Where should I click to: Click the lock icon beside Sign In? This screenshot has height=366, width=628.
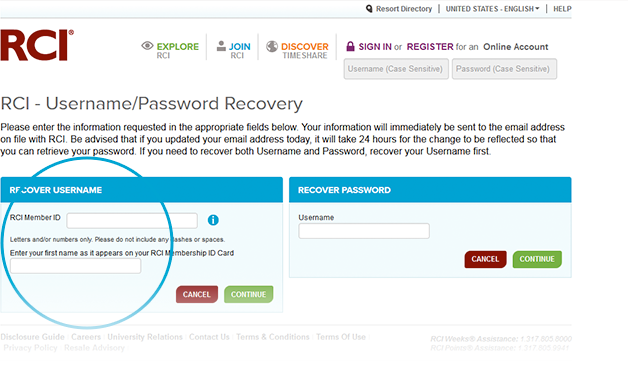click(350, 46)
